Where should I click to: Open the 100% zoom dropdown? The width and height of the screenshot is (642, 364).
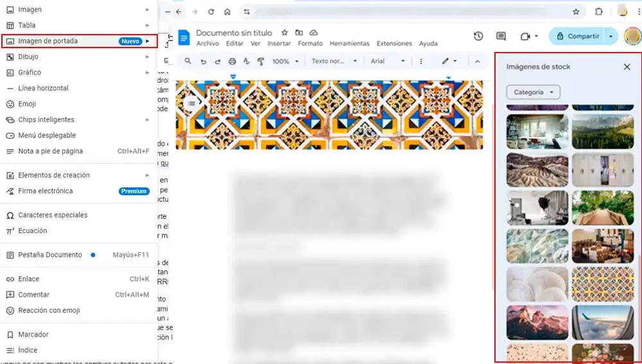(286, 62)
